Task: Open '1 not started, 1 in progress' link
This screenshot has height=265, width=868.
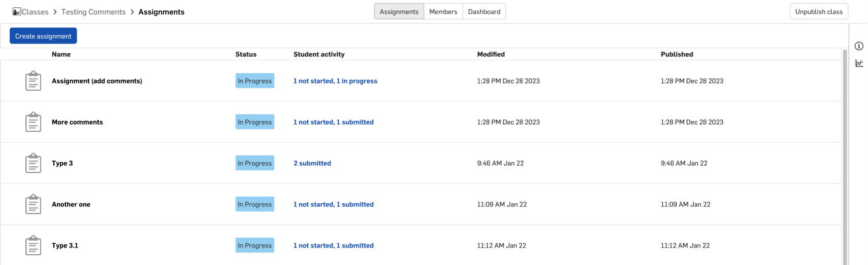Action: tap(335, 81)
